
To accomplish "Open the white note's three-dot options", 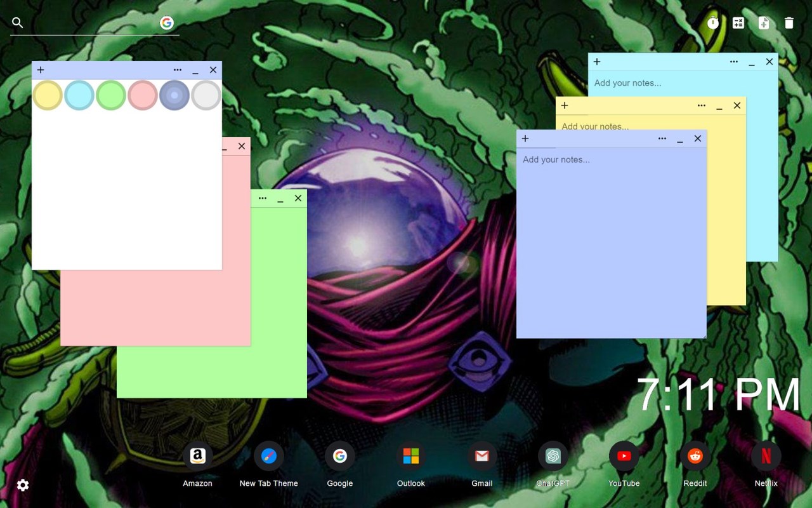I will 178,70.
